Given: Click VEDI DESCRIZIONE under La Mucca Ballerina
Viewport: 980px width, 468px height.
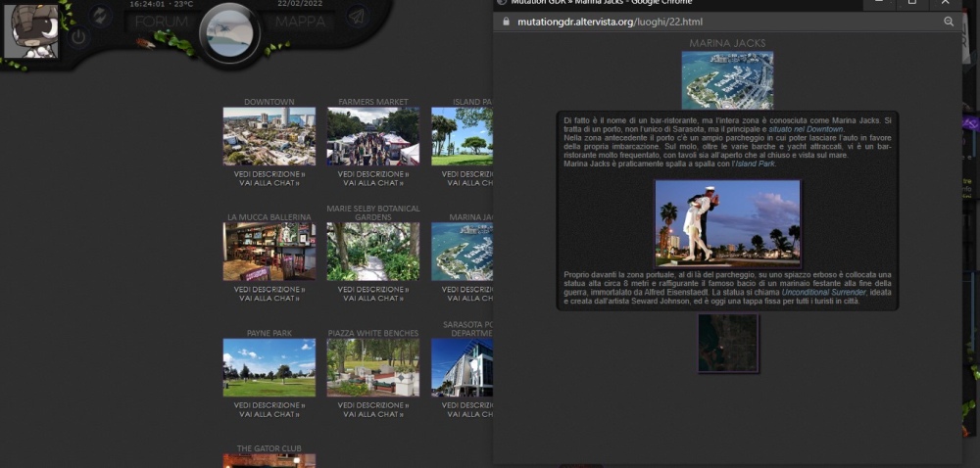Looking at the screenshot, I should [x=269, y=290].
